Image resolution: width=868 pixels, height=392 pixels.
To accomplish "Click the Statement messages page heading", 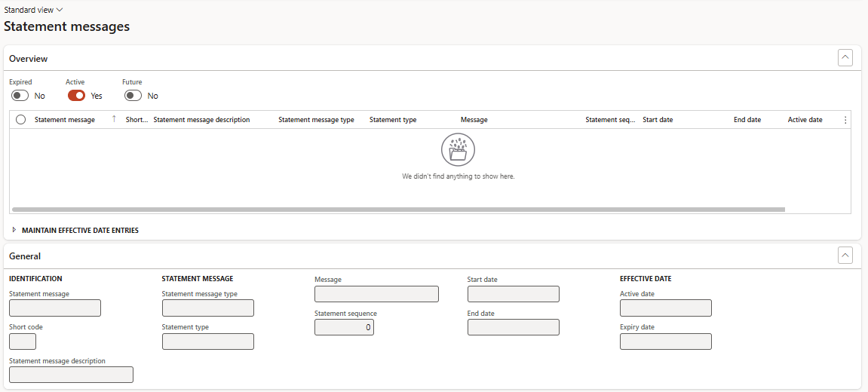I will pos(67,26).
